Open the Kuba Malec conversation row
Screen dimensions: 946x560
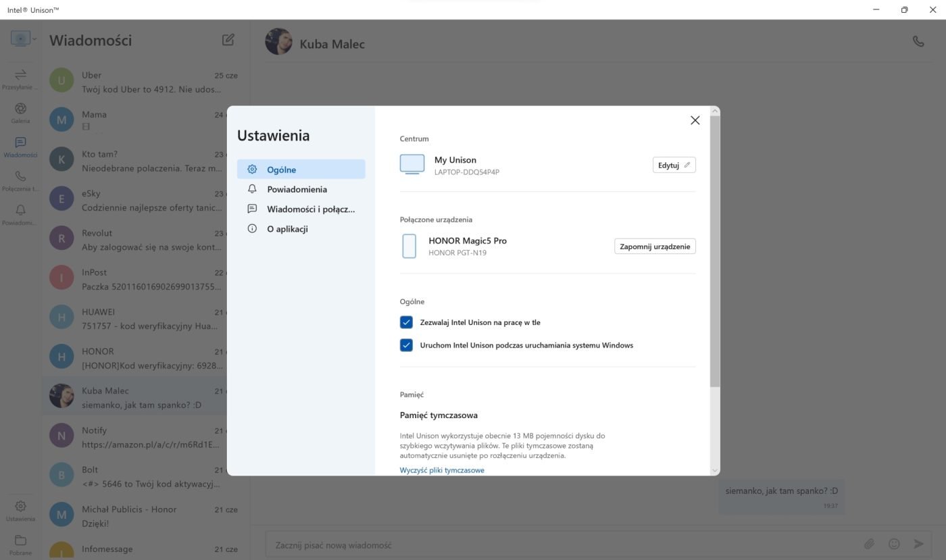click(x=145, y=397)
